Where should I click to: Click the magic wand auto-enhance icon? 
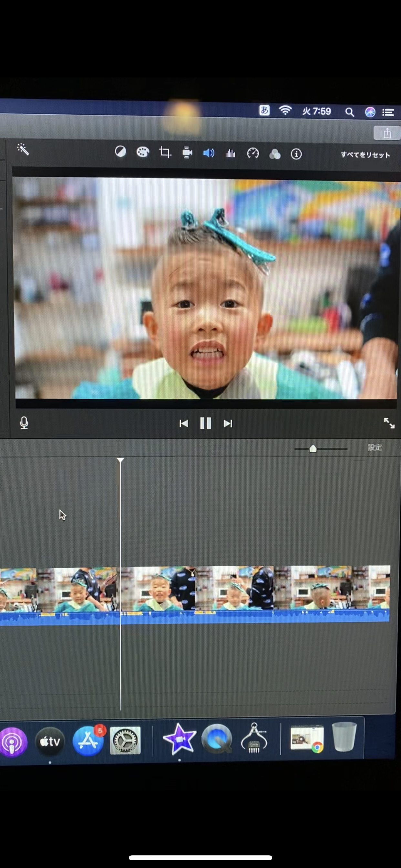(x=23, y=149)
